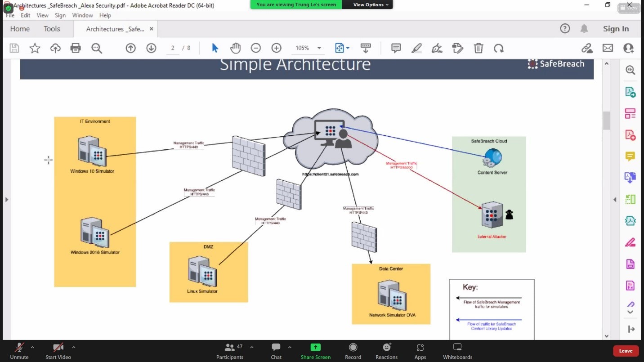Screen dimensions: 644x362
Task: Open the Help menu
Action: 105,15
